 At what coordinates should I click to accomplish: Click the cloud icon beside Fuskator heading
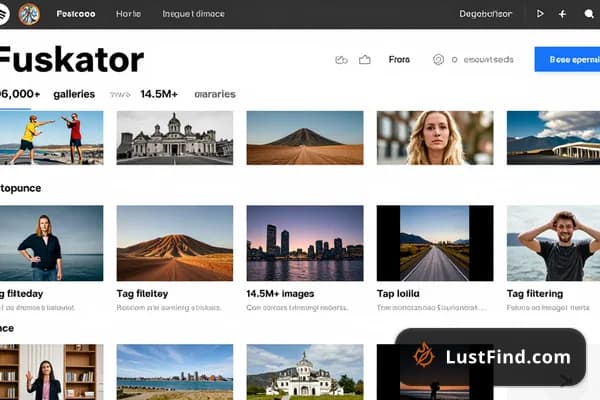[341, 60]
